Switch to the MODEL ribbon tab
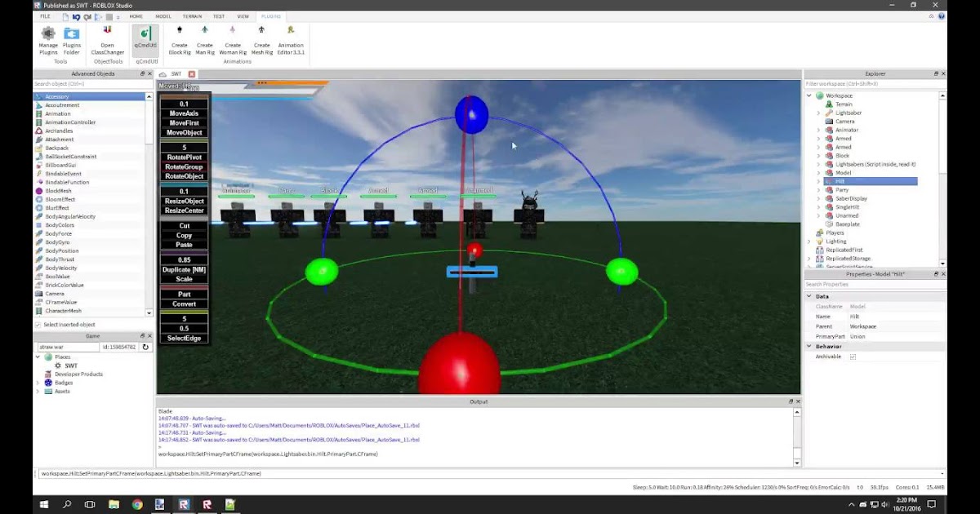The image size is (980, 514). tap(163, 16)
